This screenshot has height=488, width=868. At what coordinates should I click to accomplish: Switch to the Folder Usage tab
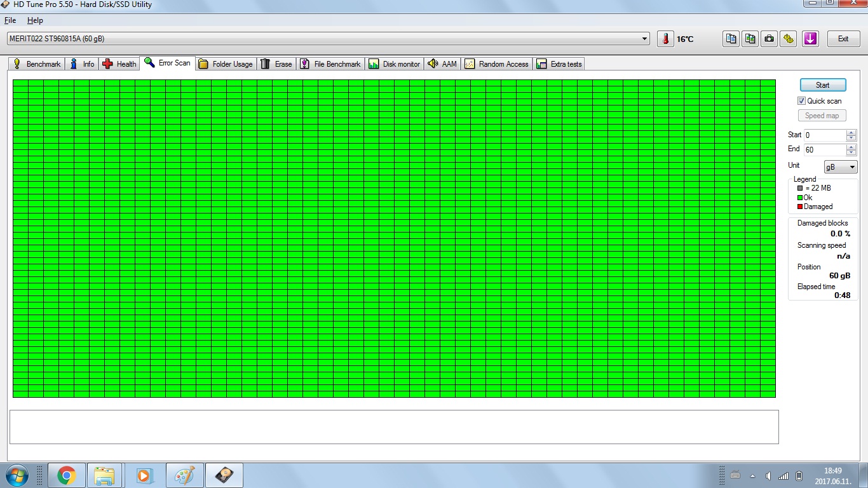(226, 64)
